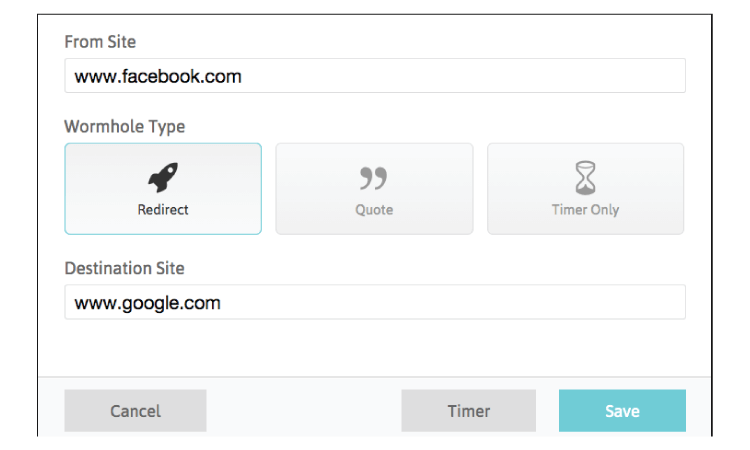Click the "Quote" text label
This screenshot has height=450, width=750.
(374, 210)
